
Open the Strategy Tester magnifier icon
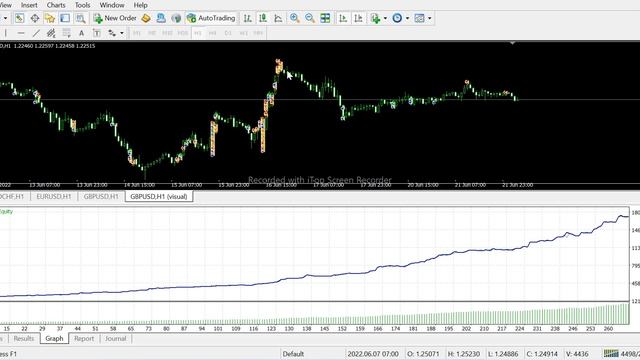coord(80,18)
